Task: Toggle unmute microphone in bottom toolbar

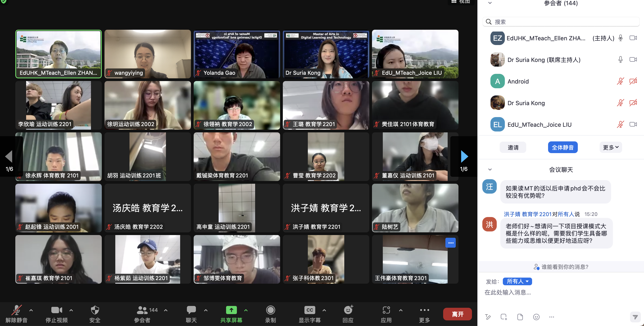Action: click(x=16, y=310)
